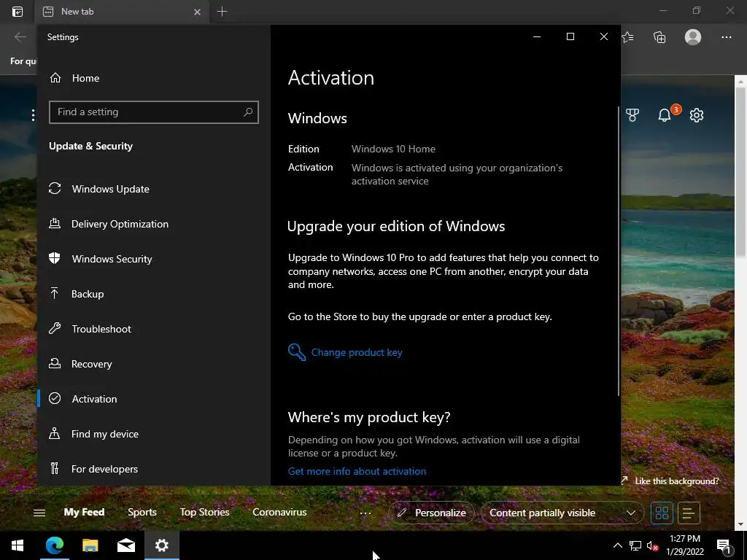The image size is (747, 560).
Task: Open Edge Collections icon
Action: pos(659,37)
